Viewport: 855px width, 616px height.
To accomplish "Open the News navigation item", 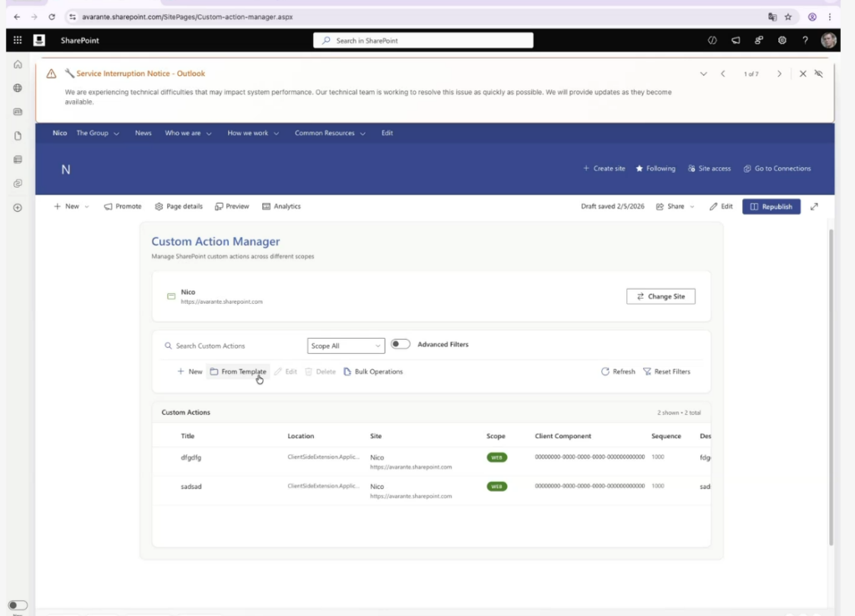I will click(144, 133).
